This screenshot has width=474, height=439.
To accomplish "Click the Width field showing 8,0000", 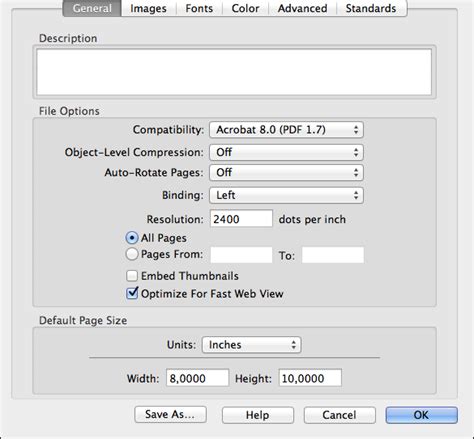I will tap(198, 378).
